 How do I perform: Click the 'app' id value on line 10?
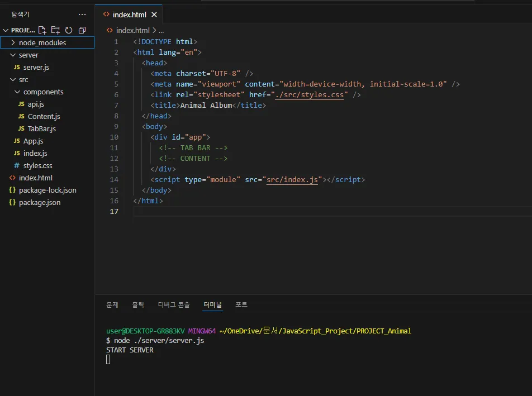click(196, 137)
